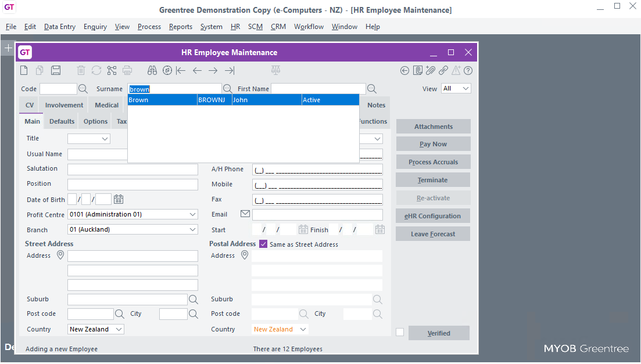This screenshot has width=641, height=364.
Task: Click the plus icon at desktop corner
Action: 8,48
